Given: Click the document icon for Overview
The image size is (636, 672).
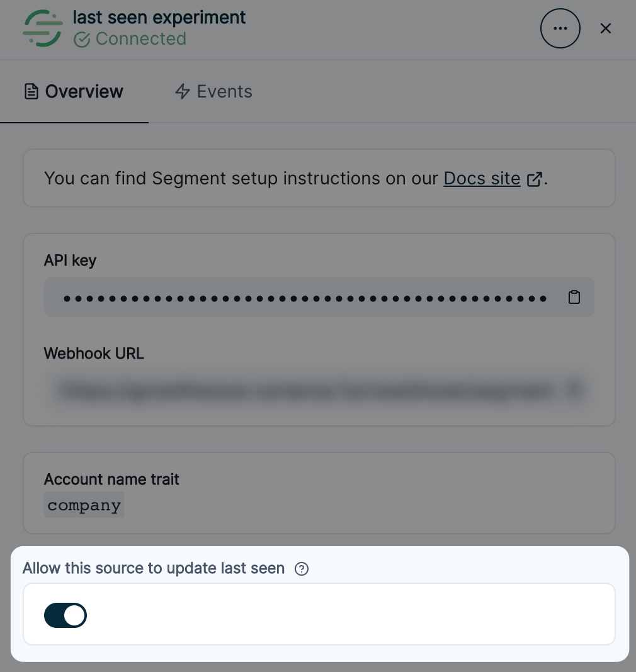Looking at the screenshot, I should click(x=31, y=92).
